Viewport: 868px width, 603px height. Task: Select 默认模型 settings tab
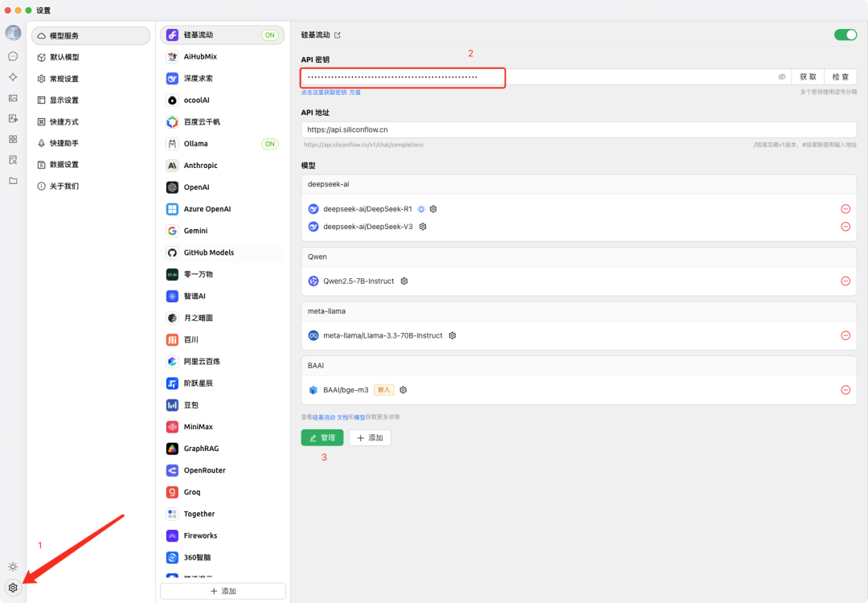pos(91,57)
